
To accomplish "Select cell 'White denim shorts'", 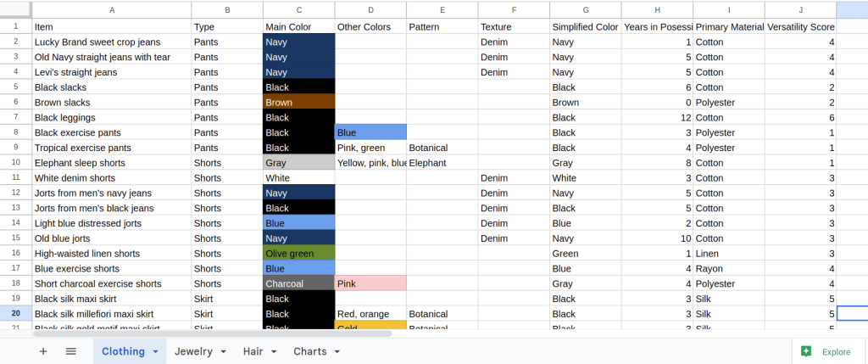I will tap(112, 178).
